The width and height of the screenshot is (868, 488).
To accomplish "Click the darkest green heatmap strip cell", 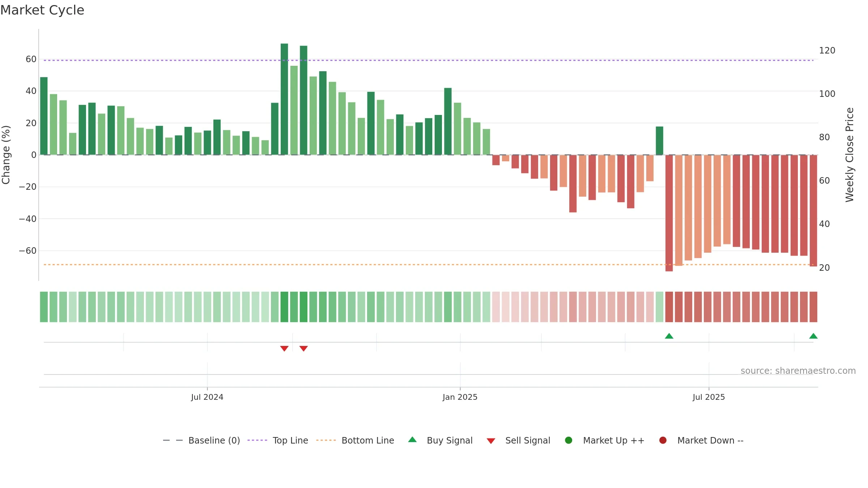I will tap(284, 307).
